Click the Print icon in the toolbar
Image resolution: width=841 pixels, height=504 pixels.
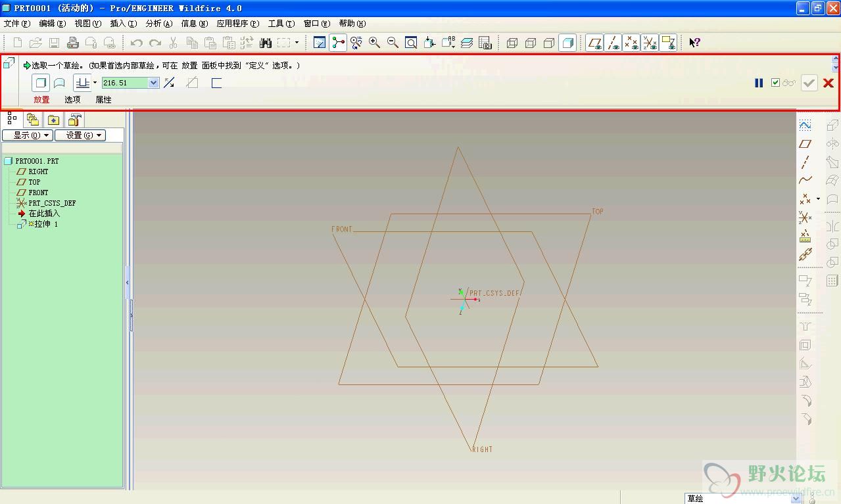[73, 43]
